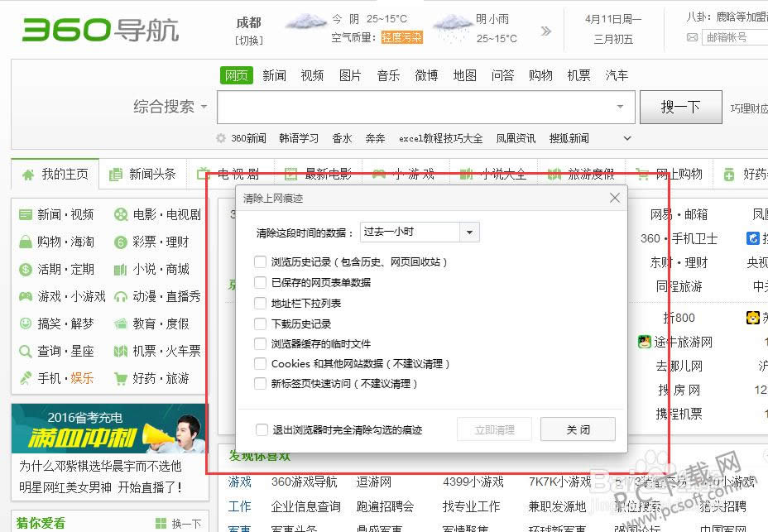Enable the 下载历史记录 checkbox
The width and height of the screenshot is (768, 532).
pyautogui.click(x=261, y=324)
